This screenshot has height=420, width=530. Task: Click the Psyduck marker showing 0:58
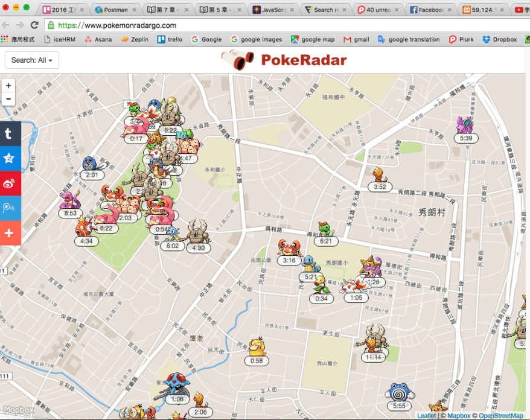257,348
